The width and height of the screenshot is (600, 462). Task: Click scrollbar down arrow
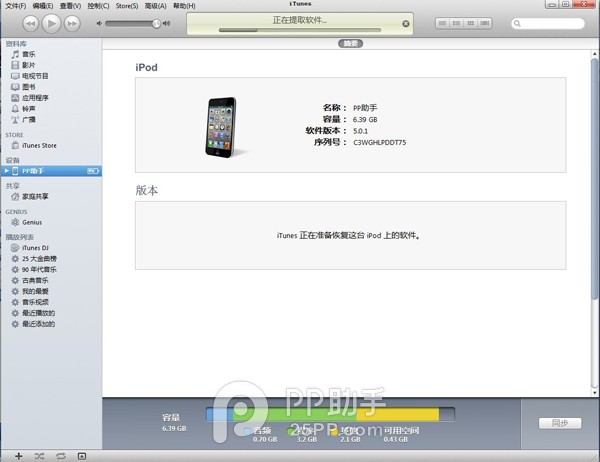point(594,393)
